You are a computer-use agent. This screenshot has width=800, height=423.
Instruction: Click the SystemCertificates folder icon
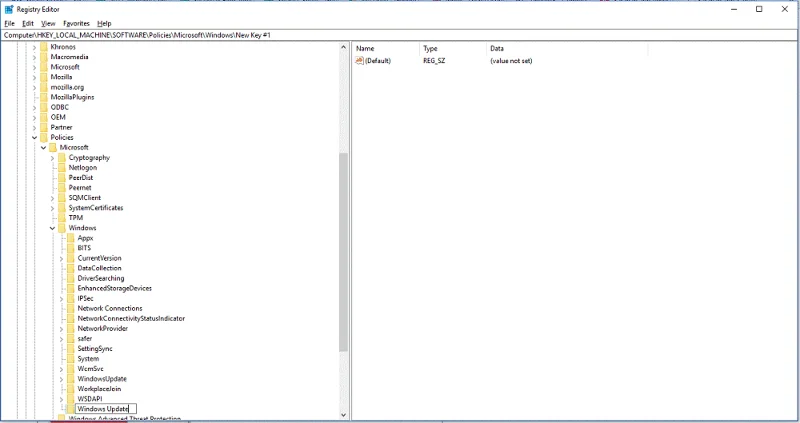pyautogui.click(x=62, y=208)
